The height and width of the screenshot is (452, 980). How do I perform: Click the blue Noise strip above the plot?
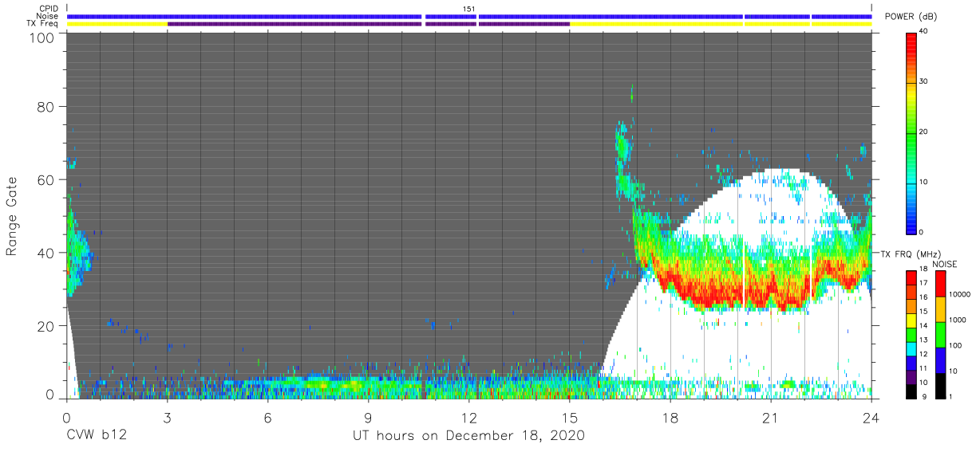pos(469,16)
